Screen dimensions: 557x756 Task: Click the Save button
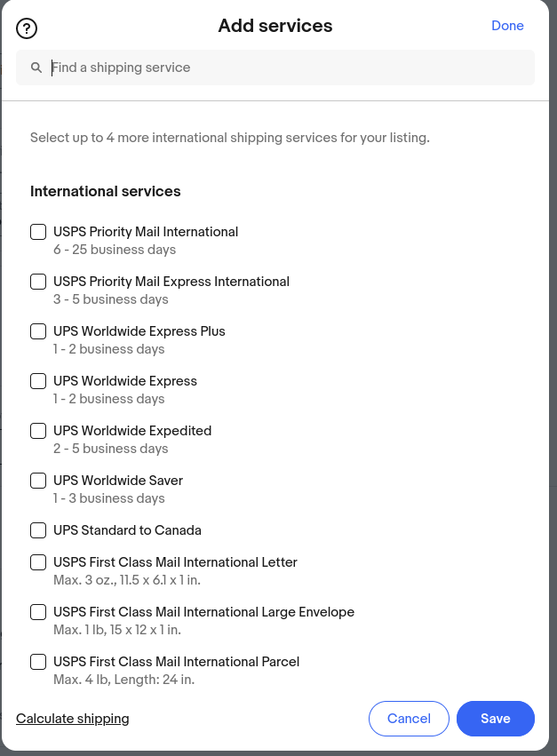(495, 719)
